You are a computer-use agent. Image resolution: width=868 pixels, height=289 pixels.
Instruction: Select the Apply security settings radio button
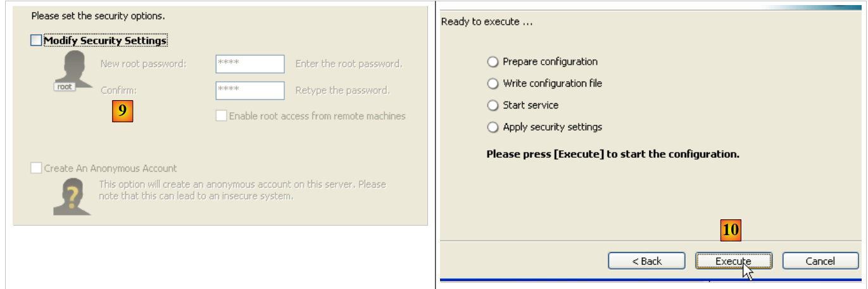493,127
